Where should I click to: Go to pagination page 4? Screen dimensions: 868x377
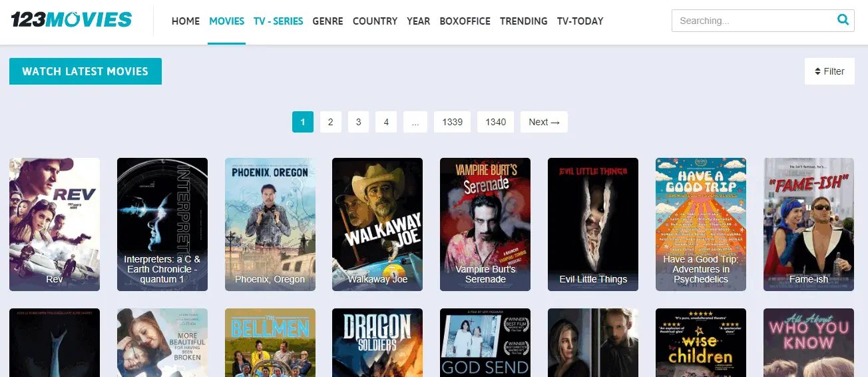[386, 122]
